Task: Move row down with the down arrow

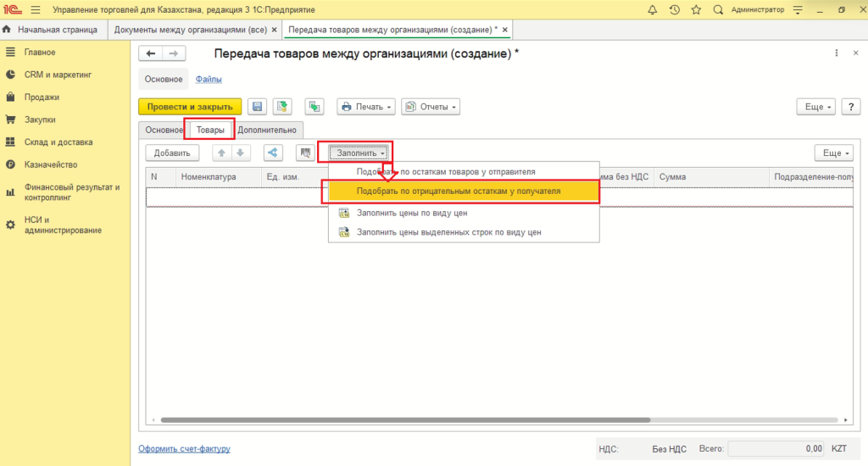Action: click(240, 153)
